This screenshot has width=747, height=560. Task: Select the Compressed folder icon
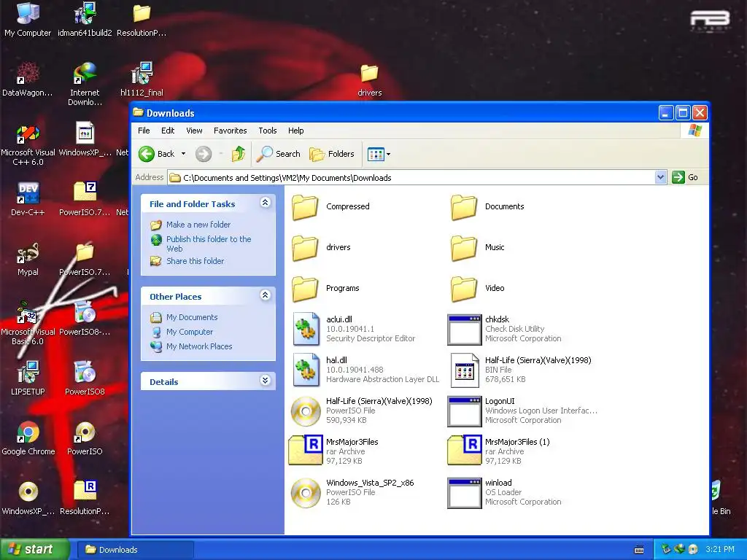point(306,206)
